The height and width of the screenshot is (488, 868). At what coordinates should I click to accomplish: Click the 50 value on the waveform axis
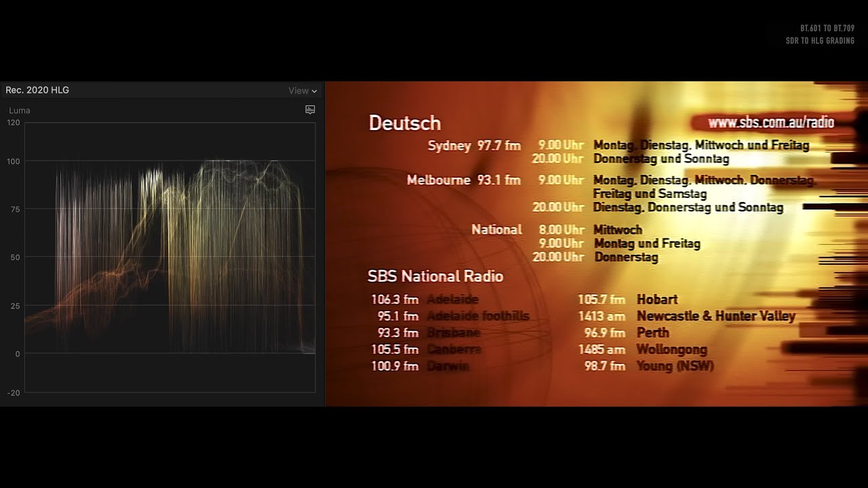pyautogui.click(x=15, y=258)
